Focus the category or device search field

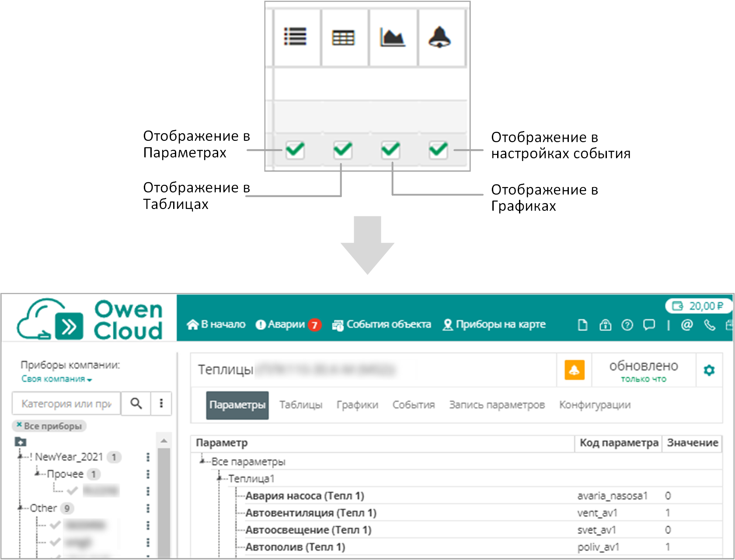click(x=66, y=403)
